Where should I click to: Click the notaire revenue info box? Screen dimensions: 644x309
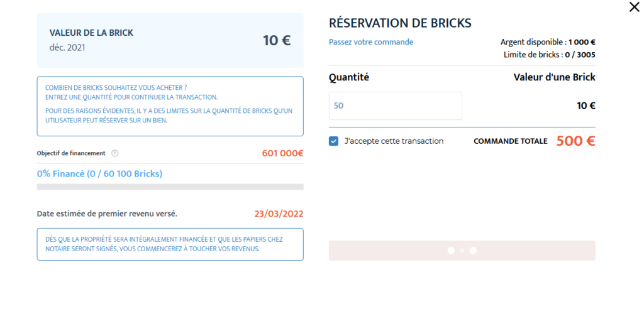(x=170, y=244)
